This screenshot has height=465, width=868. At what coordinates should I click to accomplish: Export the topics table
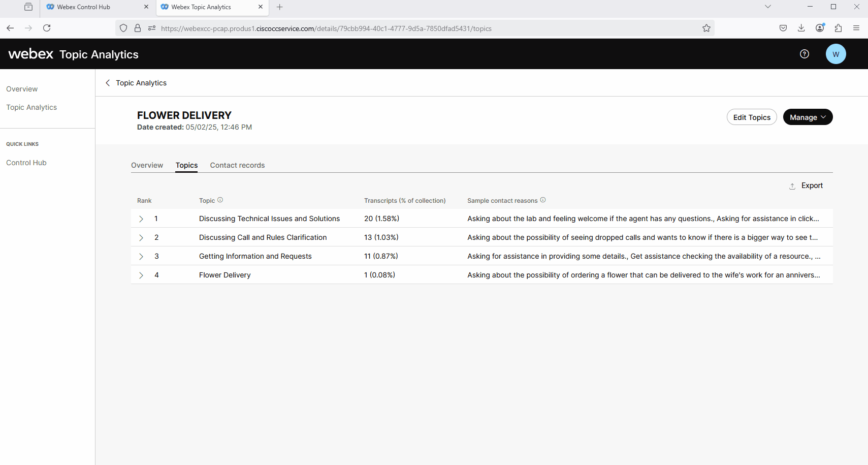[807, 186]
